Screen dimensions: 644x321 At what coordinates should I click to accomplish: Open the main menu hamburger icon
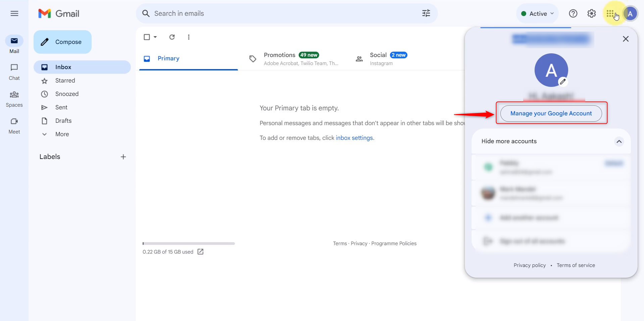14,13
